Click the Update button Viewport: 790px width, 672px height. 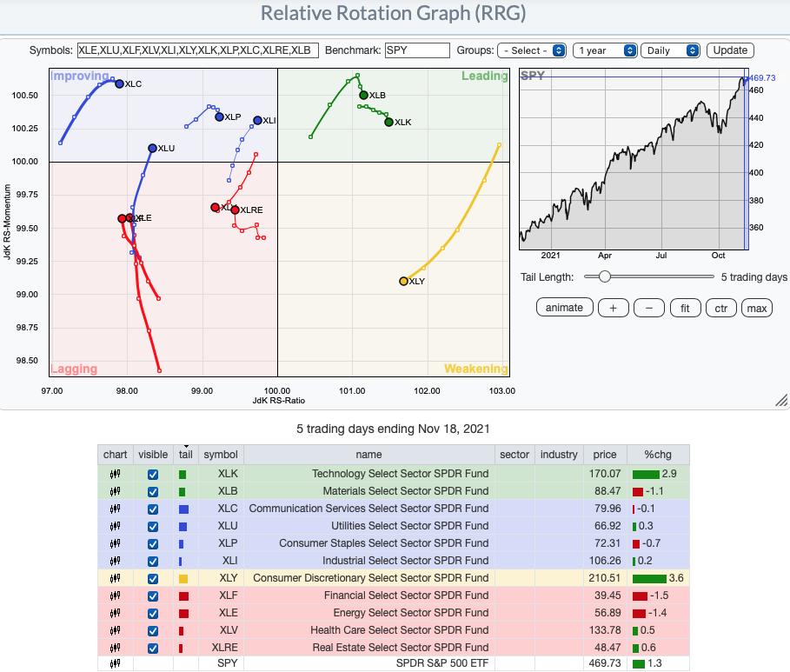point(730,50)
